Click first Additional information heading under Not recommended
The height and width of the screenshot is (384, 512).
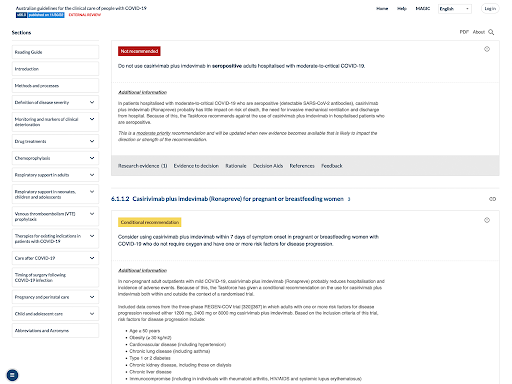point(142,92)
